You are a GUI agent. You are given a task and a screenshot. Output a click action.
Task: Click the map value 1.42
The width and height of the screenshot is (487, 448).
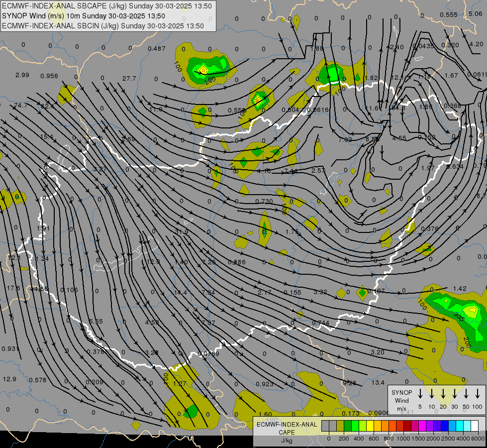point(460,289)
